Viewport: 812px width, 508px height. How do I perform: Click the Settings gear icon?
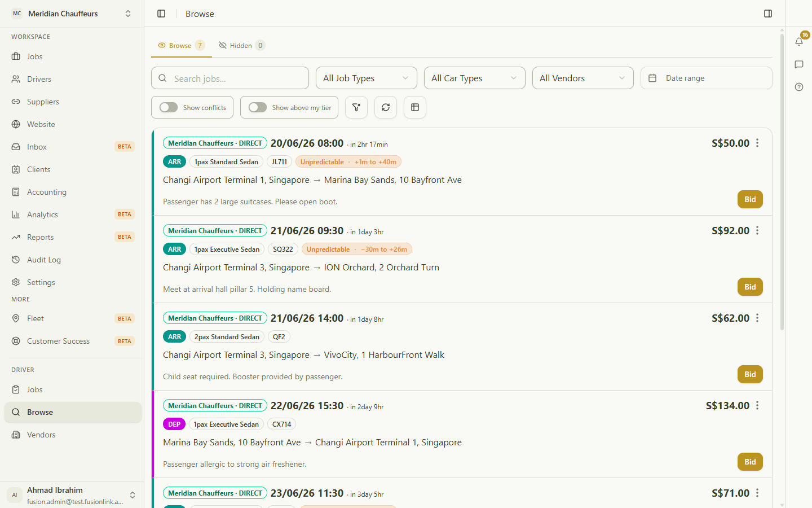click(x=16, y=282)
